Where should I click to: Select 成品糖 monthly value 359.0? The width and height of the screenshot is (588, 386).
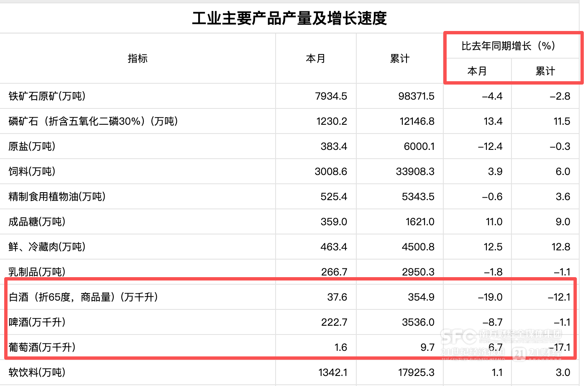pyautogui.click(x=334, y=222)
